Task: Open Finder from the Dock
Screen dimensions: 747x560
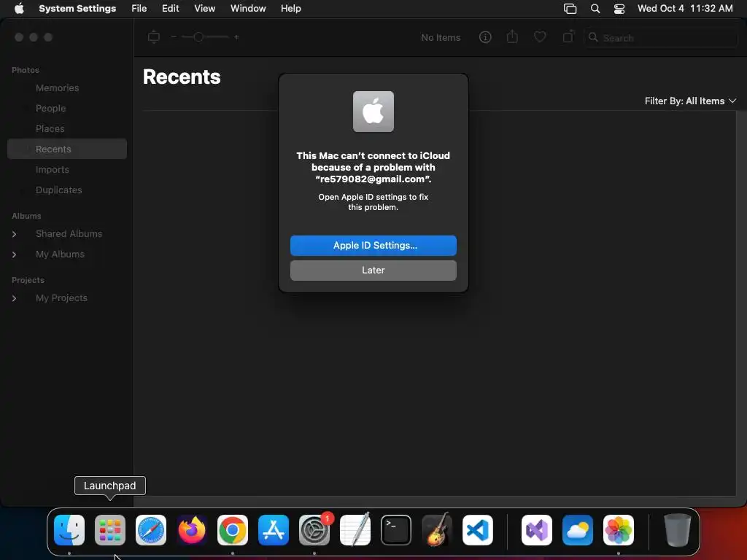Action: [x=69, y=530]
